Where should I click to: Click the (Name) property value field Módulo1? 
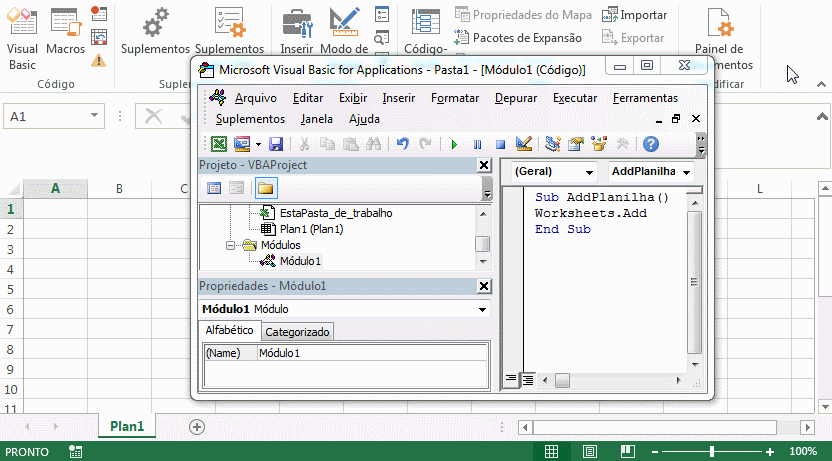[x=370, y=353]
